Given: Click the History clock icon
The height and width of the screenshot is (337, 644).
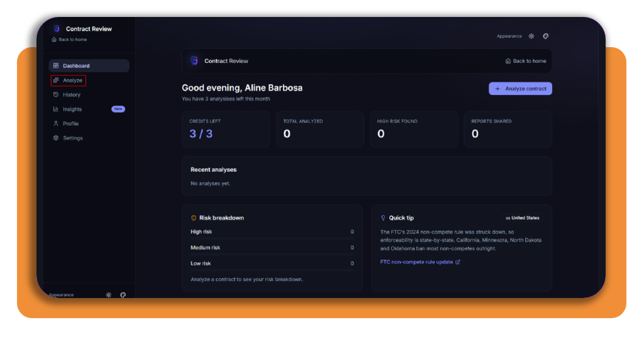Looking at the screenshot, I should 56,94.
